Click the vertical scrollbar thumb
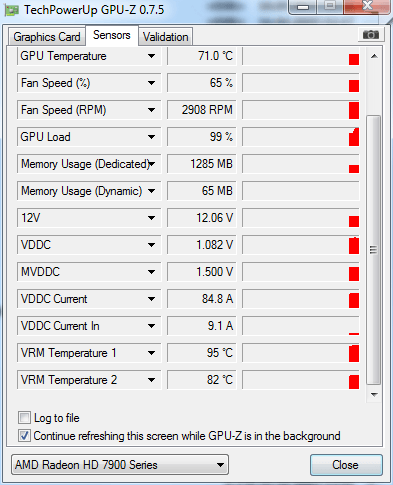Screen dimensions: 393x485 (374, 250)
